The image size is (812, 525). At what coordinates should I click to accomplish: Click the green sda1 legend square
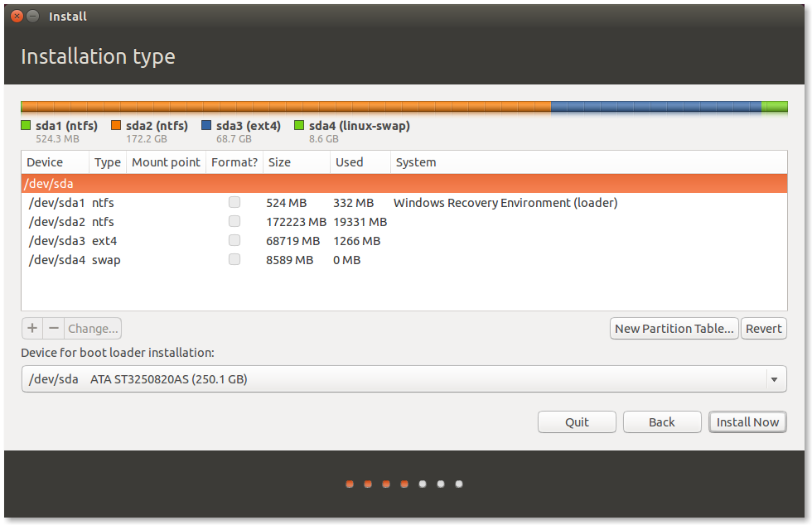[24, 126]
